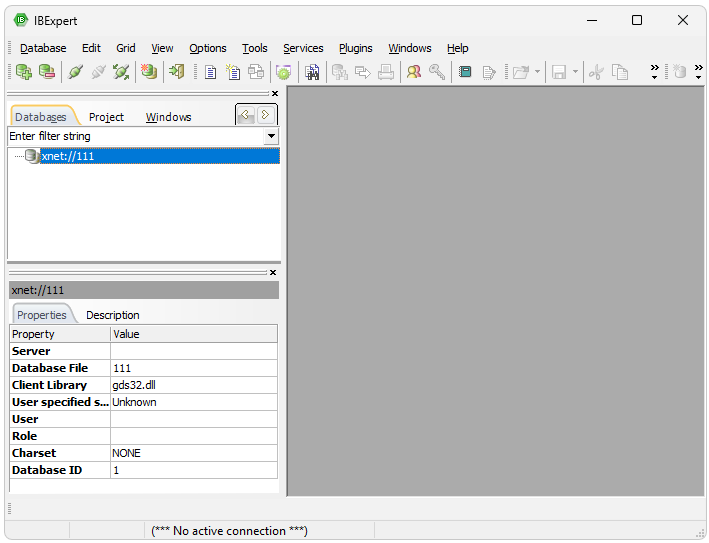
Task: Switch to the Description tab
Action: pyautogui.click(x=113, y=315)
